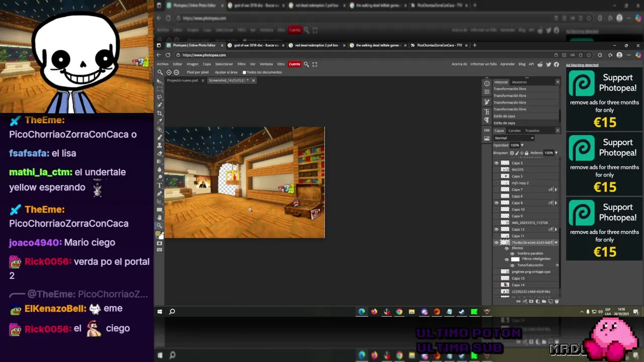
Task: Check Todos los documentos checkbox
Action: point(245,72)
